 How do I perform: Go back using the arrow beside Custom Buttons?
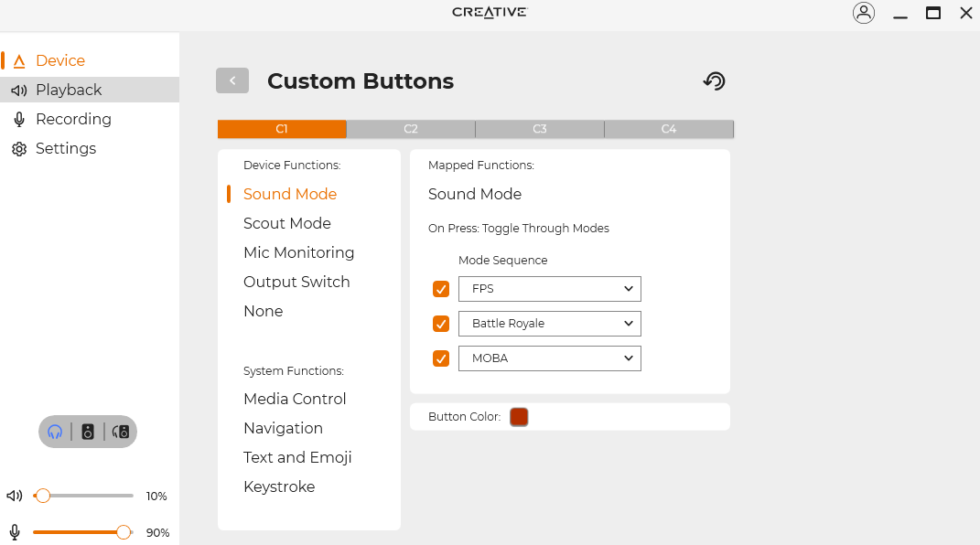tap(232, 80)
